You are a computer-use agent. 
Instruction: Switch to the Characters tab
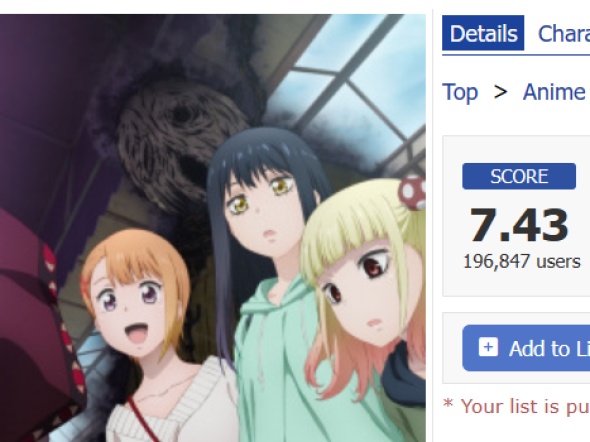pyautogui.click(x=564, y=34)
